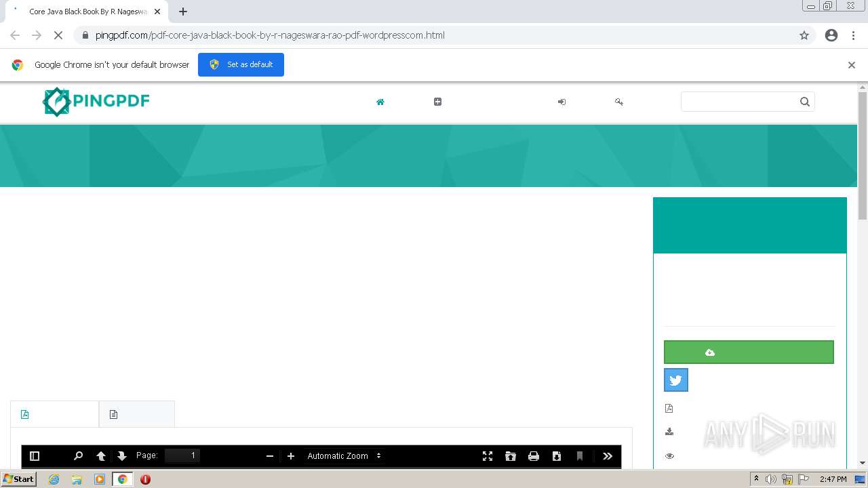
Task: Click the sign-in arrow icon
Action: pyautogui.click(x=561, y=102)
